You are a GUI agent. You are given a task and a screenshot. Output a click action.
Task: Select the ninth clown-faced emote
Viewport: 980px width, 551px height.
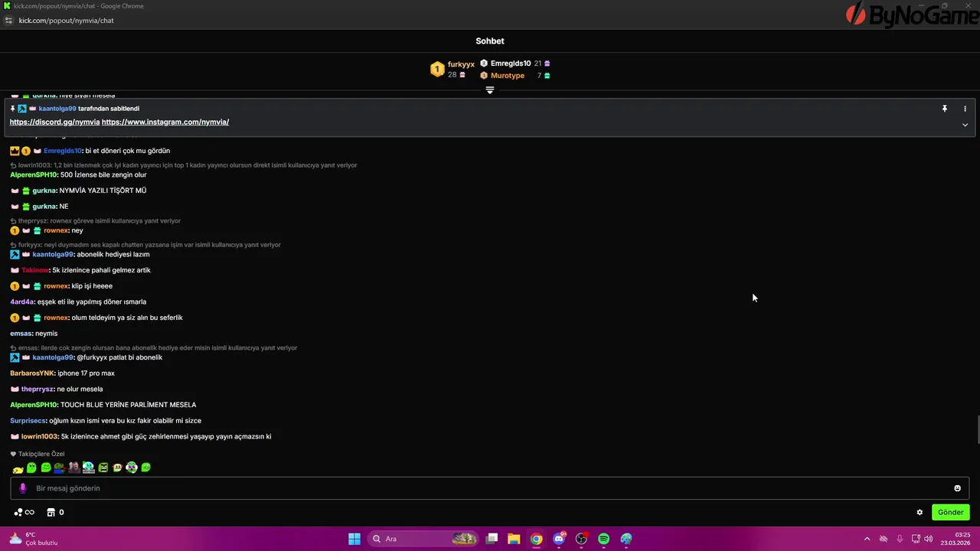point(132,468)
